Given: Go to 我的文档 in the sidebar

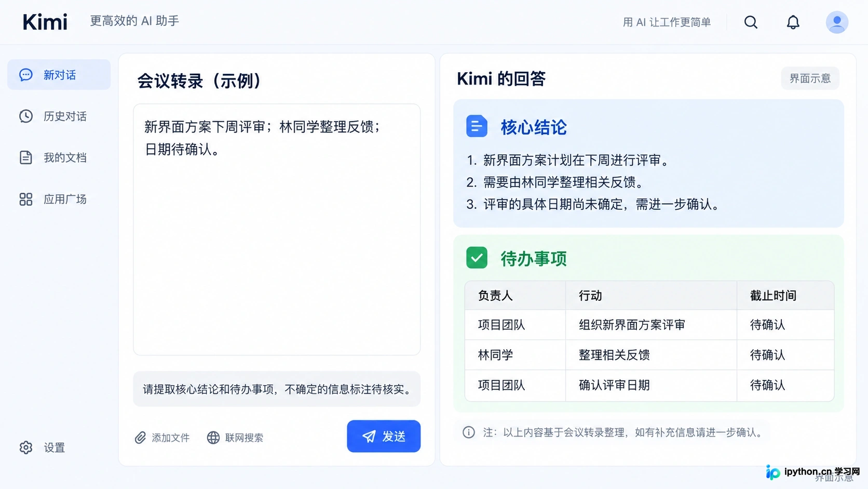Looking at the screenshot, I should pyautogui.click(x=59, y=157).
